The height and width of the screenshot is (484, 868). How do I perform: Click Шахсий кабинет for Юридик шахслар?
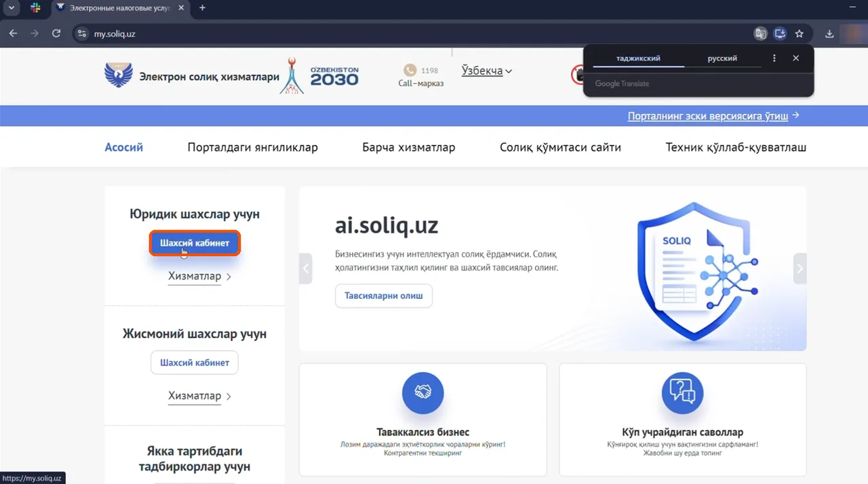(x=195, y=243)
